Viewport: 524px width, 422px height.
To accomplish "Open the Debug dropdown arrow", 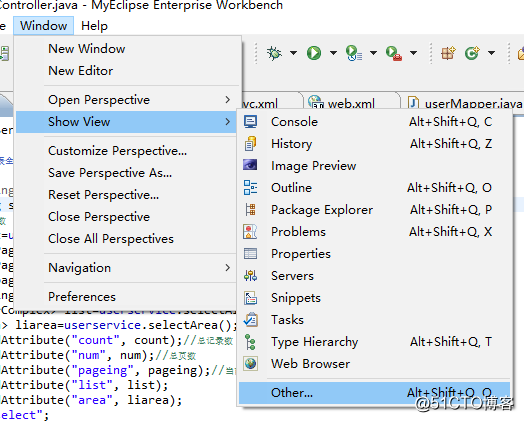I will 293,53.
